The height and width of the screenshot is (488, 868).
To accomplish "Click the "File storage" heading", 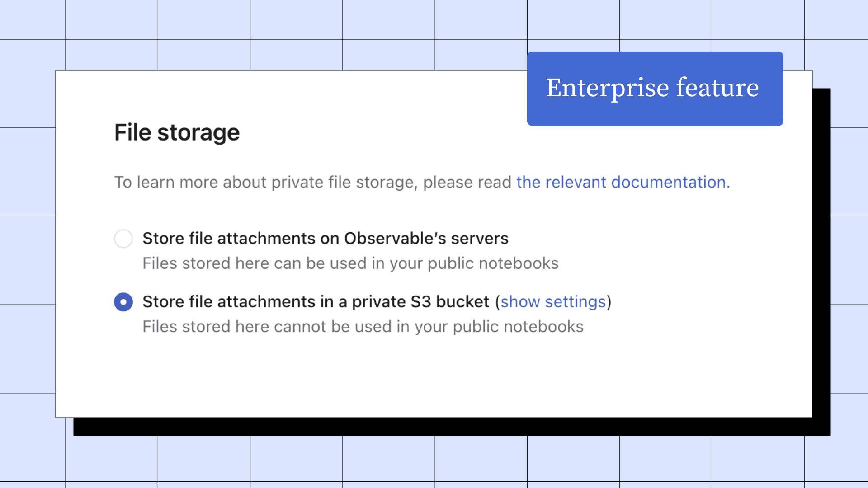I will (x=176, y=132).
